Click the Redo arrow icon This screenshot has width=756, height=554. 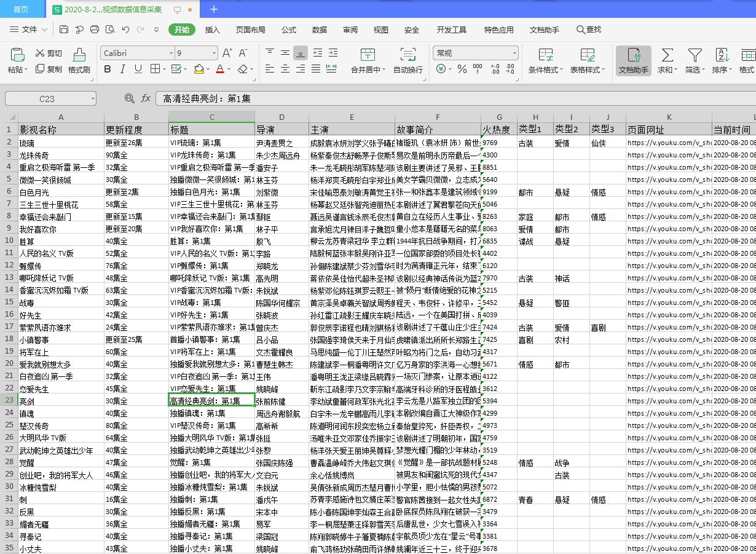[141, 30]
